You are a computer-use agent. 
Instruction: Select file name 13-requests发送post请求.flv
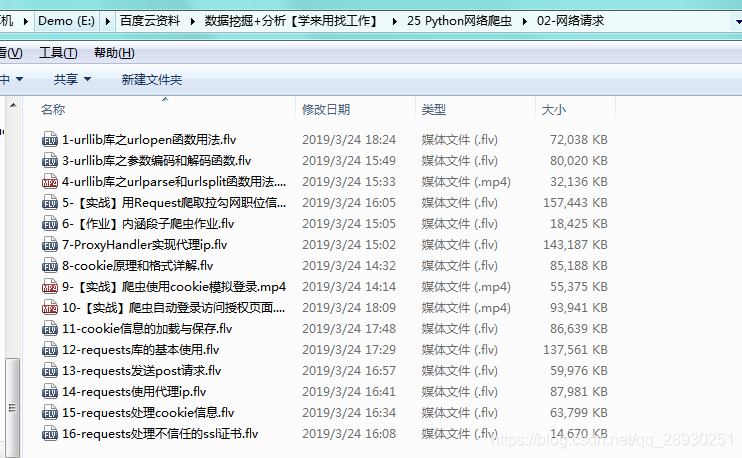click(141, 370)
